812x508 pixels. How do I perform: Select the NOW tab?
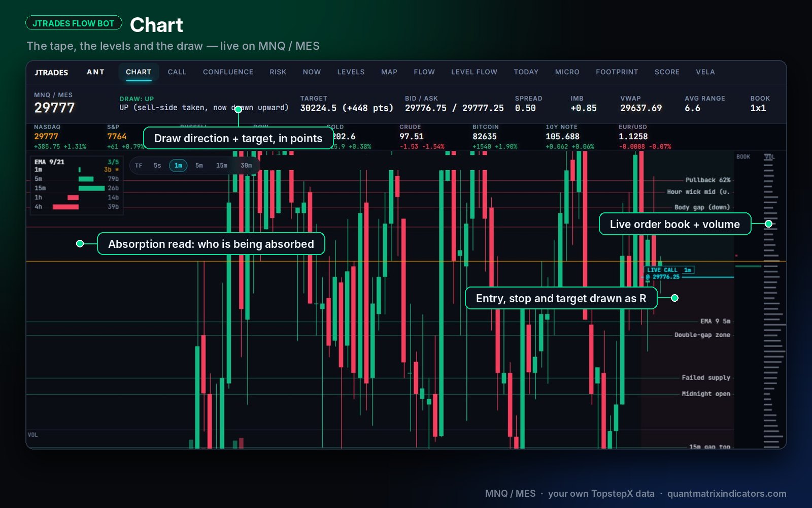click(x=312, y=72)
